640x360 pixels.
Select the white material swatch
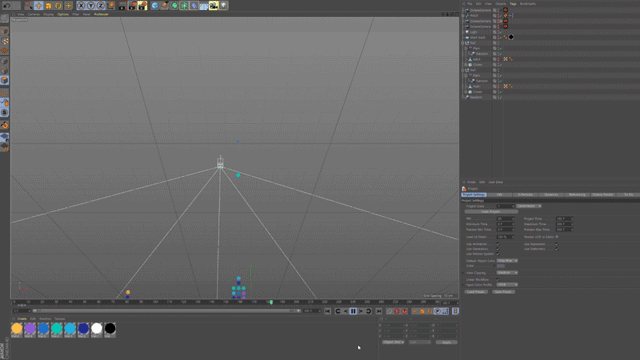coord(97,329)
